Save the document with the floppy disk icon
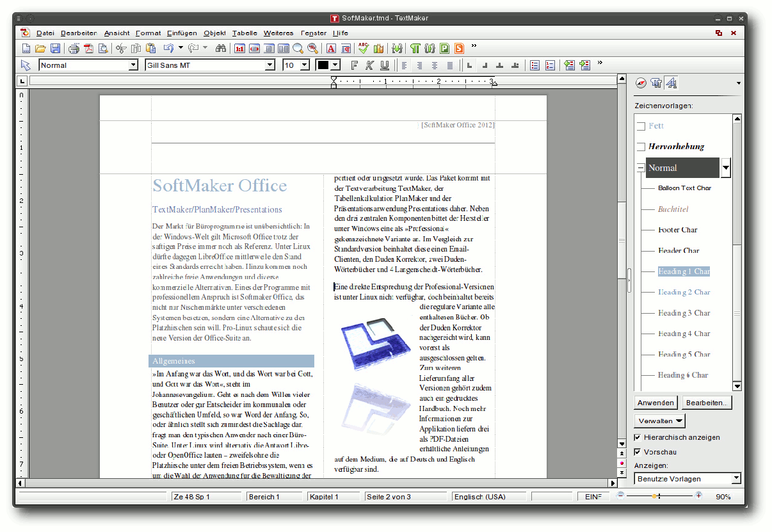The image size is (772, 532). pyautogui.click(x=55, y=48)
